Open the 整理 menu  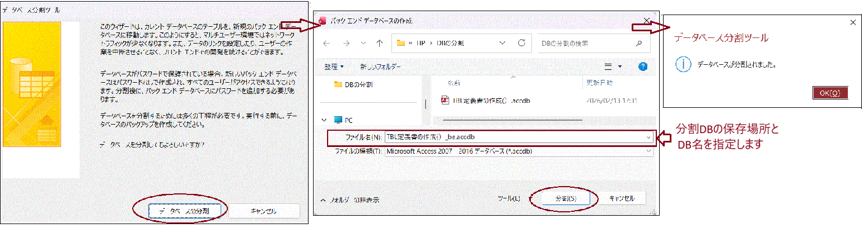[334, 66]
